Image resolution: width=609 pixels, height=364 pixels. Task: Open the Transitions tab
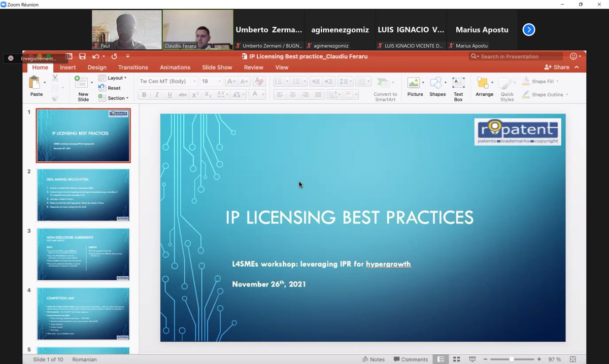(133, 67)
